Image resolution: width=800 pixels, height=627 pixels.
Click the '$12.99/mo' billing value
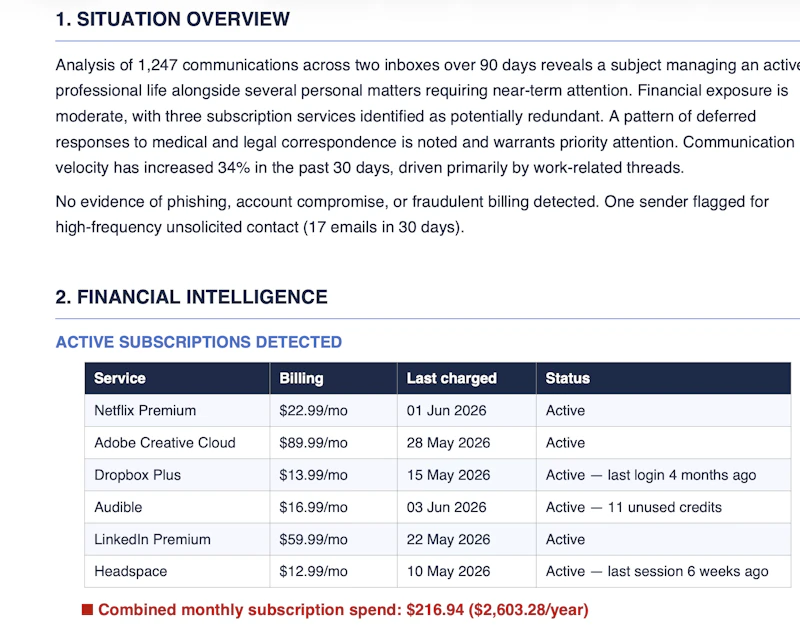tap(313, 571)
